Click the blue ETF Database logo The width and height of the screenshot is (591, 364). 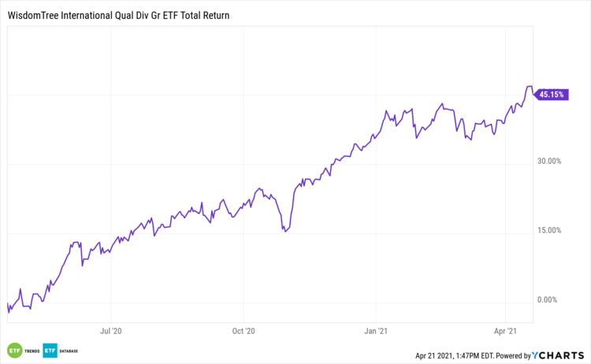click(50, 351)
